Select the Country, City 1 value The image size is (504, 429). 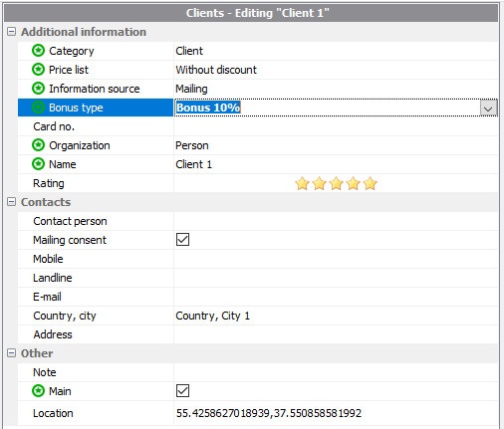pyautogui.click(x=212, y=316)
